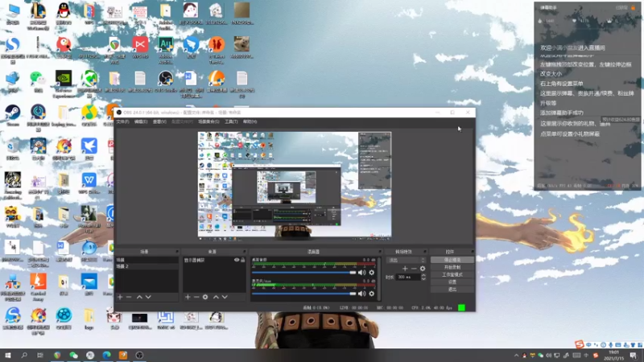Open the 文件(F) menu

tap(122, 121)
